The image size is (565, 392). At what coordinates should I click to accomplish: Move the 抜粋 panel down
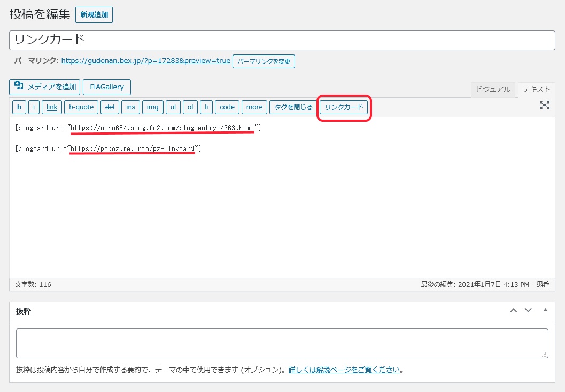click(x=528, y=310)
